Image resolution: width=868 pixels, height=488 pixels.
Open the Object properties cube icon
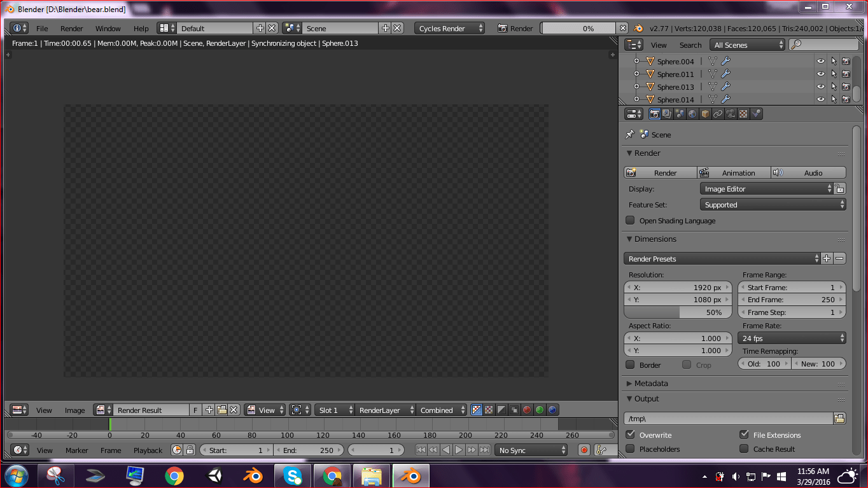(x=704, y=113)
